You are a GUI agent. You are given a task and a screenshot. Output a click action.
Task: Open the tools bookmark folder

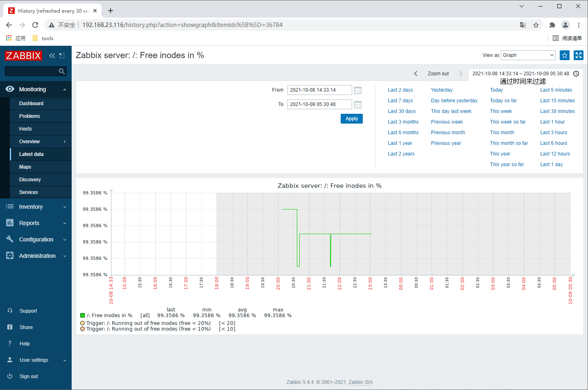tap(43, 38)
